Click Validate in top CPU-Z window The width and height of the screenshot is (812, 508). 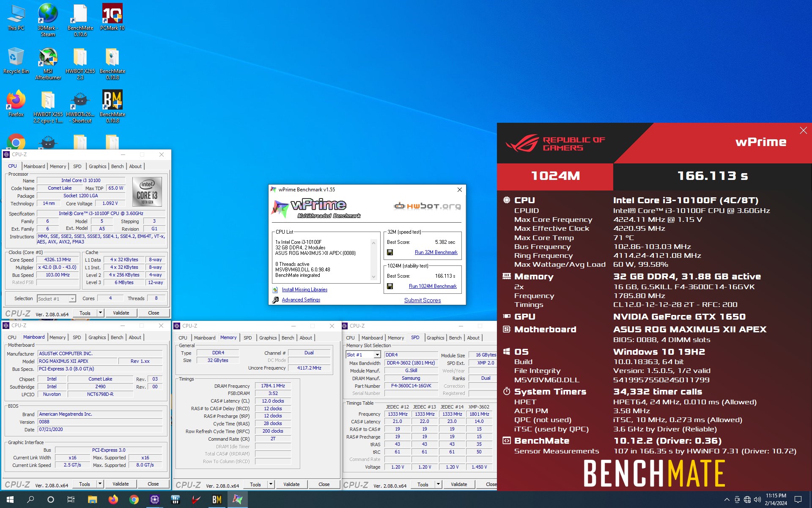pyautogui.click(x=121, y=313)
